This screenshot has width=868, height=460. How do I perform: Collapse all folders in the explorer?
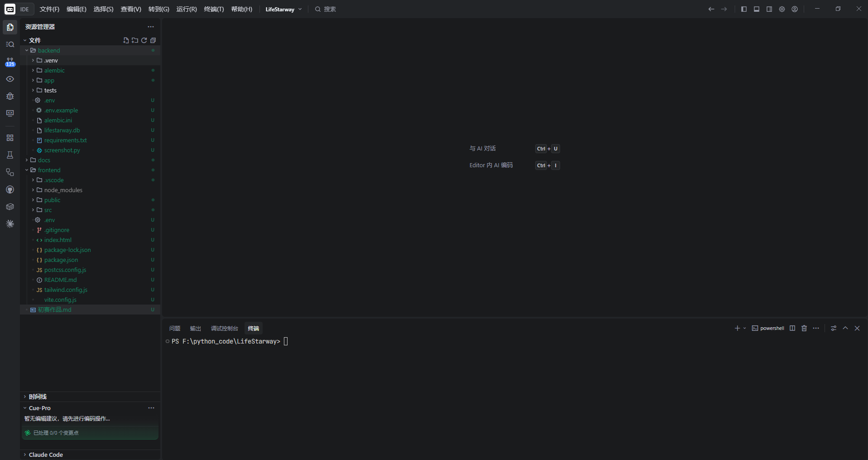pyautogui.click(x=153, y=40)
